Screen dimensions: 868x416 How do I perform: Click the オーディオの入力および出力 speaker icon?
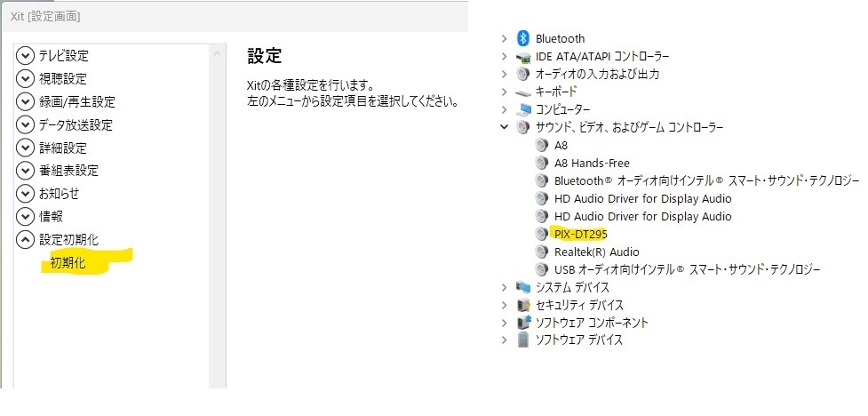click(522, 74)
